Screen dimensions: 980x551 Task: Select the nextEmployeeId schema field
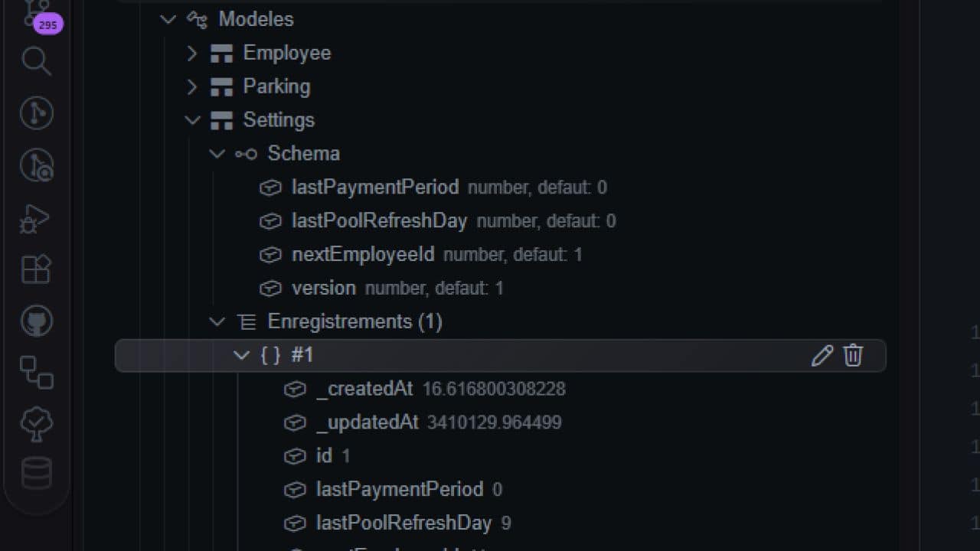pyautogui.click(x=363, y=255)
